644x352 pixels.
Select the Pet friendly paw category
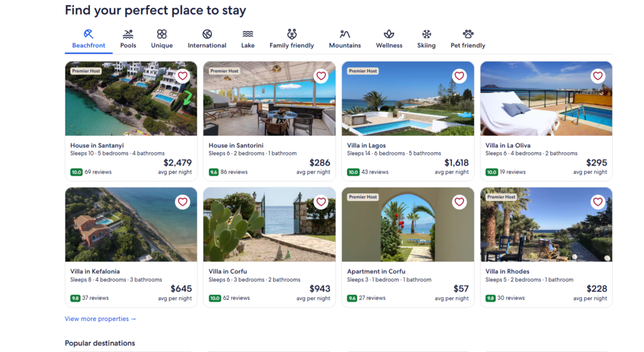[468, 35]
